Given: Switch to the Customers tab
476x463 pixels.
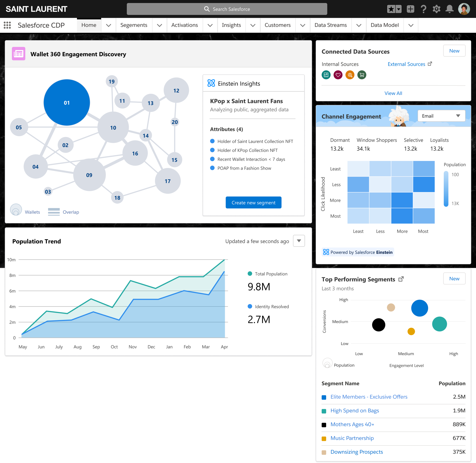Looking at the screenshot, I should click(277, 25).
